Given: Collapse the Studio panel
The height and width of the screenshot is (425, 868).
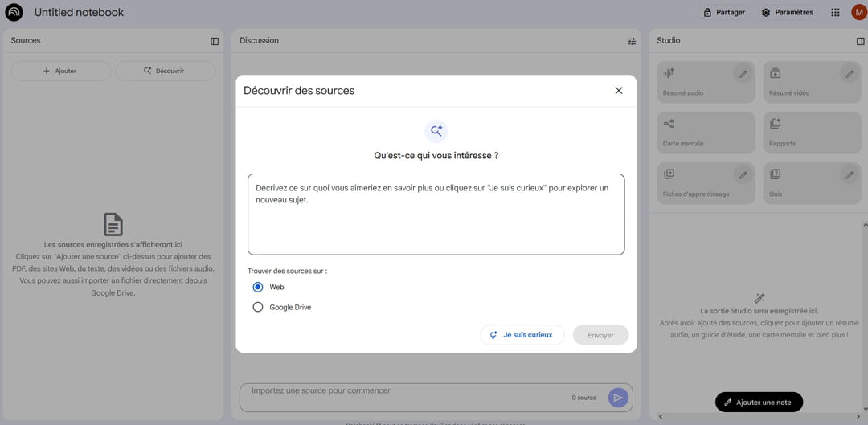Looking at the screenshot, I should click(x=860, y=41).
